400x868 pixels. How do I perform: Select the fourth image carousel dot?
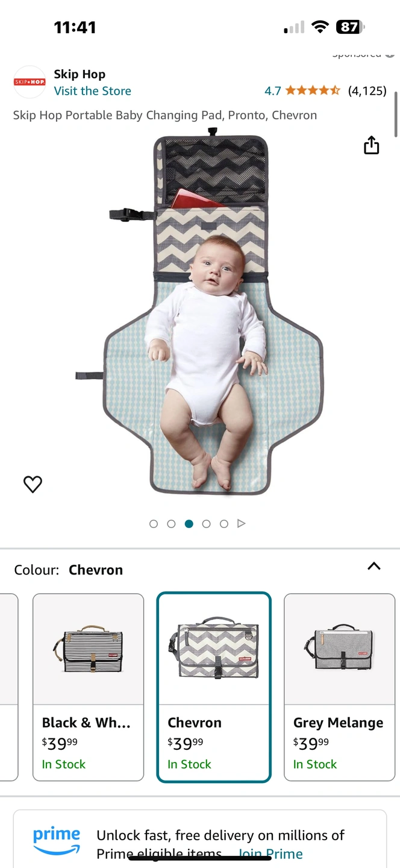pyautogui.click(x=206, y=524)
